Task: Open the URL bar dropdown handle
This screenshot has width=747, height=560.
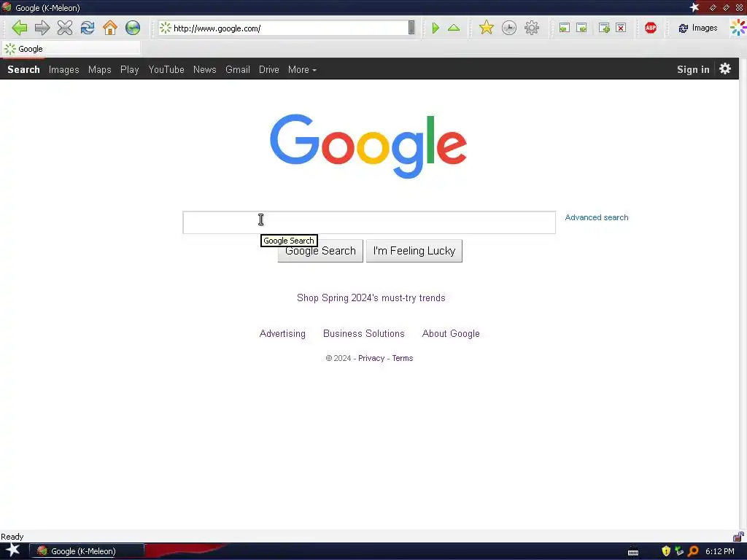Action: pyautogui.click(x=411, y=28)
